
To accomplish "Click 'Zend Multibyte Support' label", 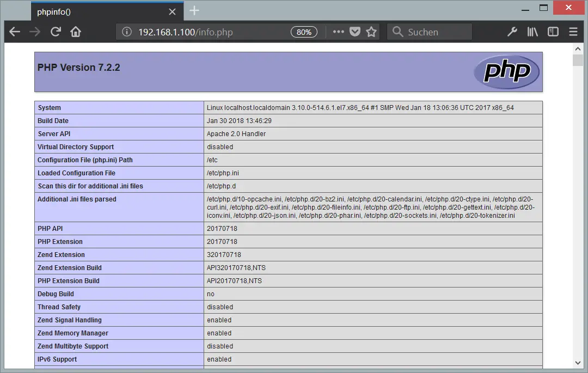I will tap(73, 346).
